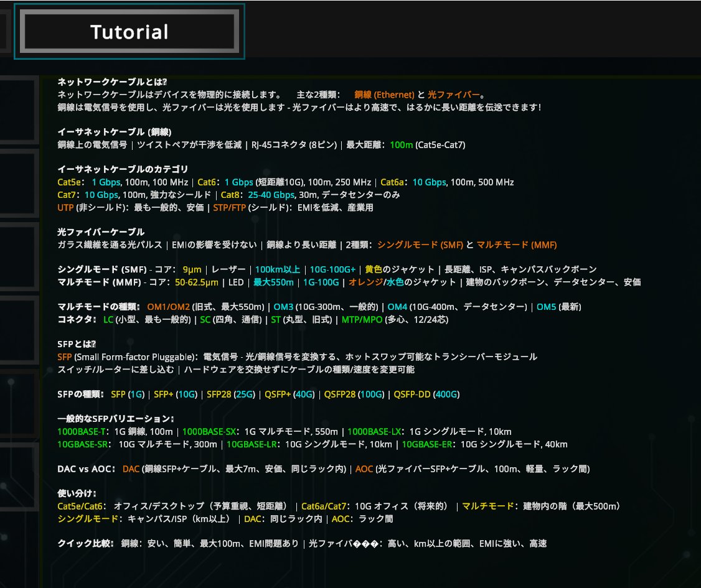The image size is (701, 588).
Task: Click the green '10GBASE-SR' term
Action: (x=82, y=444)
